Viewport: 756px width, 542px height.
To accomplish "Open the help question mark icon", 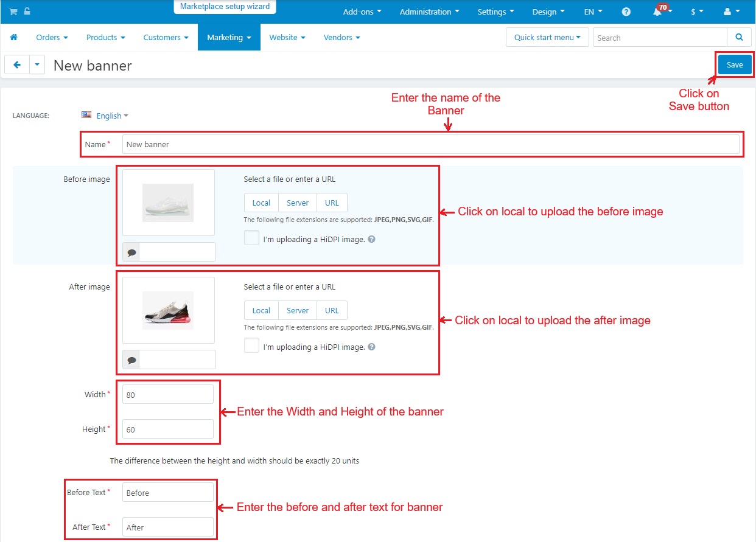I will pos(626,12).
